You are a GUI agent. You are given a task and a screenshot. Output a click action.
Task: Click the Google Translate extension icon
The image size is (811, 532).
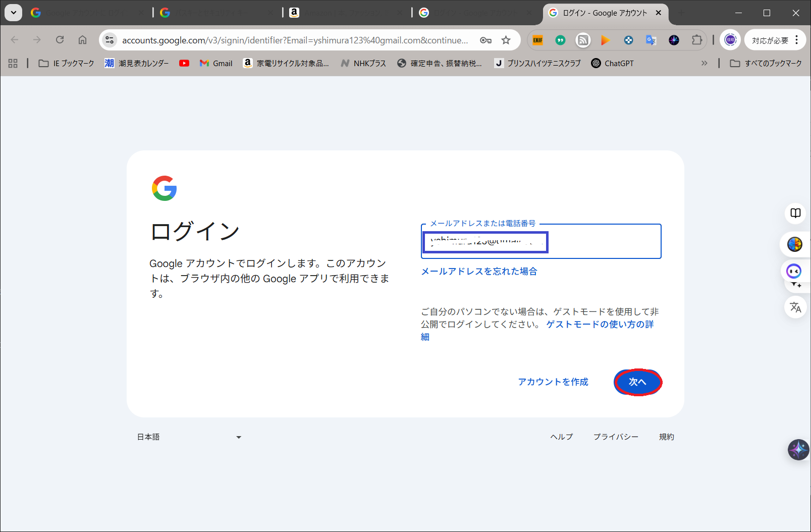coord(651,40)
